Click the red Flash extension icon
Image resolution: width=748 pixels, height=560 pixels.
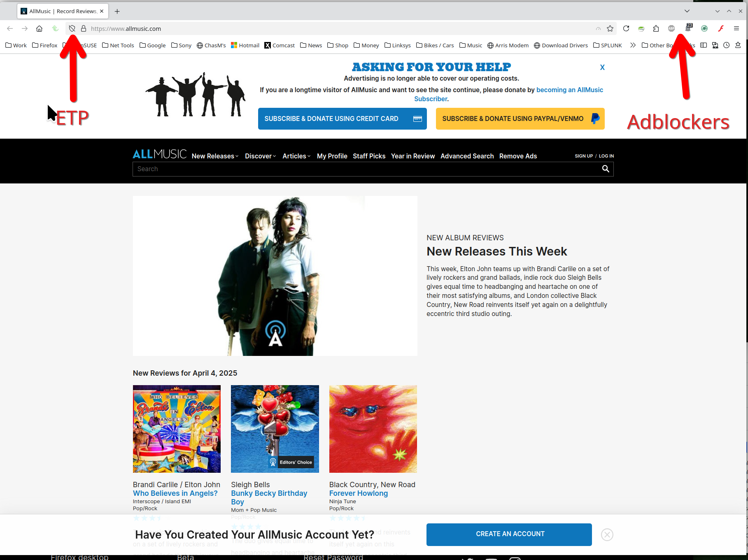point(721,28)
